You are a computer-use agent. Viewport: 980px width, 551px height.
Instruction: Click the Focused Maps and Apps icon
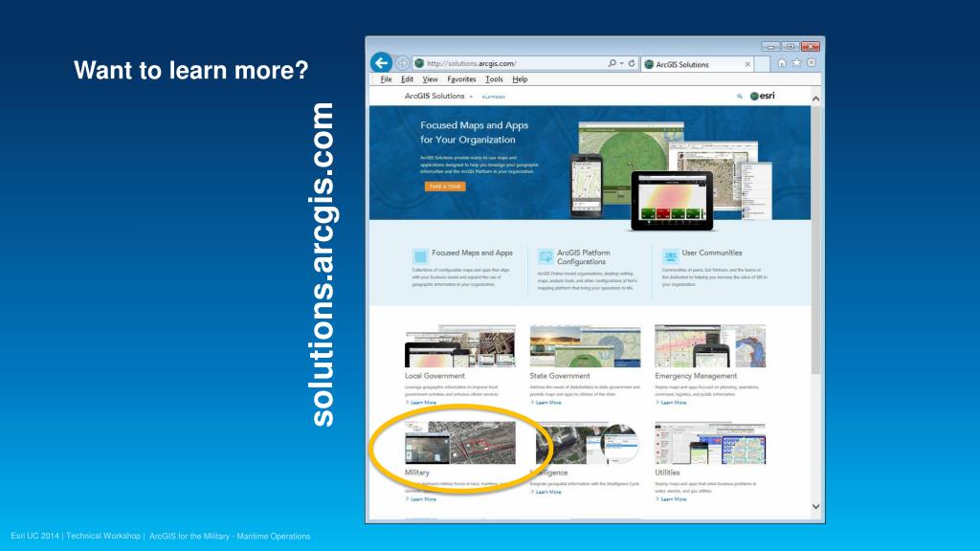click(x=420, y=256)
